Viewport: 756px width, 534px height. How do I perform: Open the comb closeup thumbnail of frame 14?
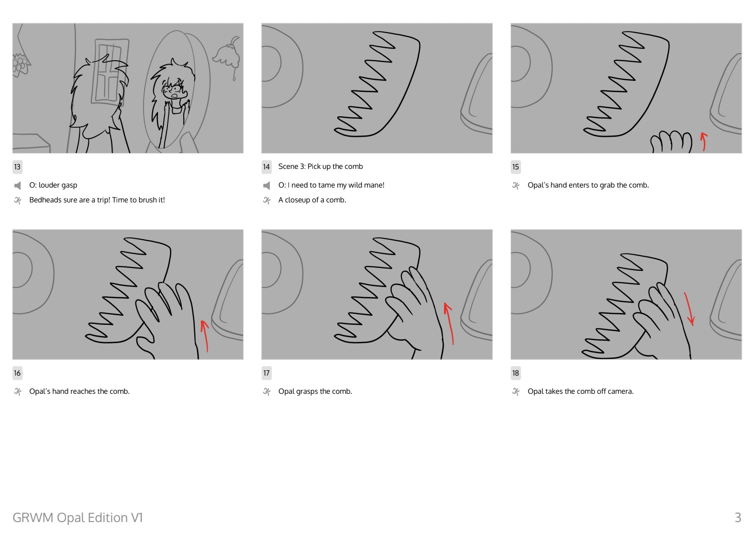377,89
